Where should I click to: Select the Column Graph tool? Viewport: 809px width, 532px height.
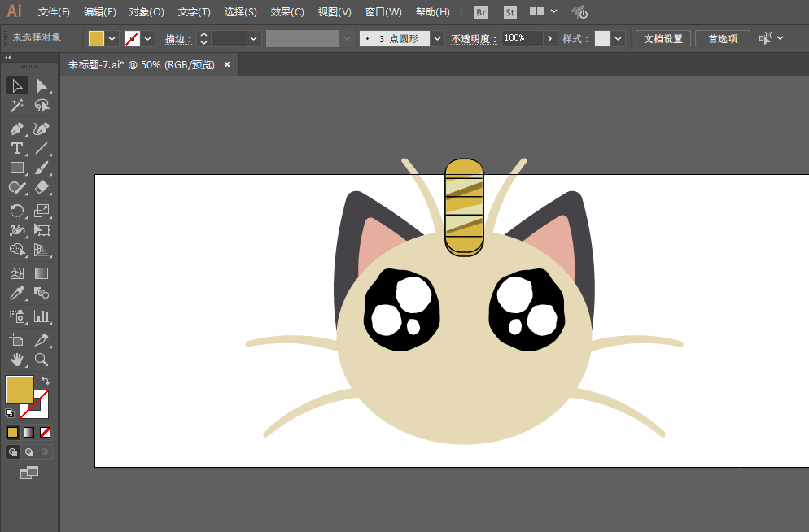tap(42, 316)
